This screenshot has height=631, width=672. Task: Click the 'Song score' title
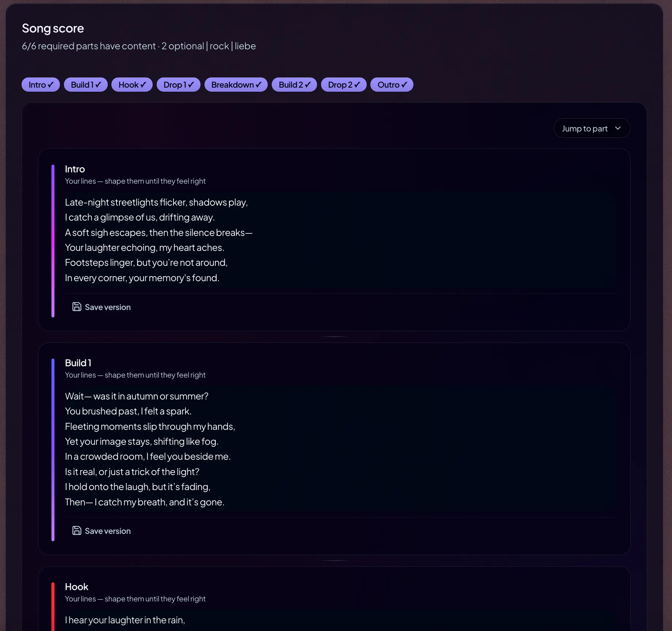pyautogui.click(x=53, y=28)
